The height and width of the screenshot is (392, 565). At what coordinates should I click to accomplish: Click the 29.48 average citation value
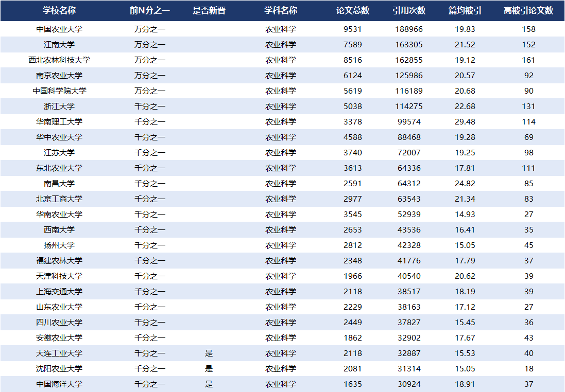click(x=465, y=122)
